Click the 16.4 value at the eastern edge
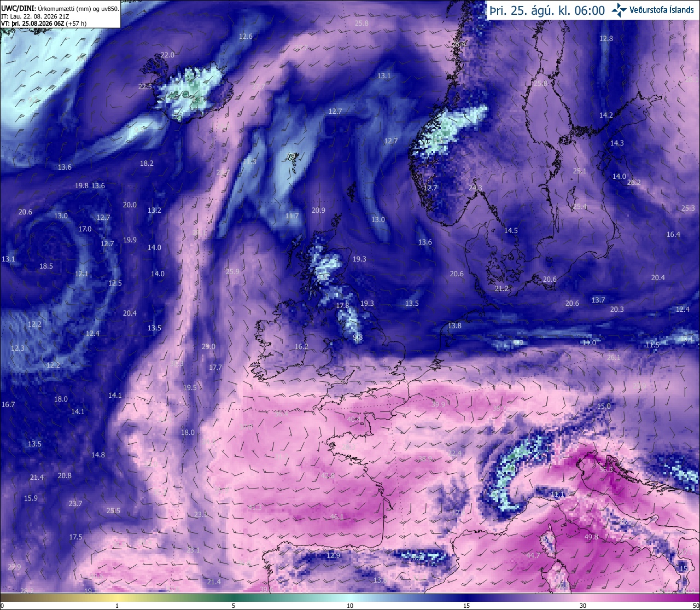The image size is (700, 610). [673, 234]
